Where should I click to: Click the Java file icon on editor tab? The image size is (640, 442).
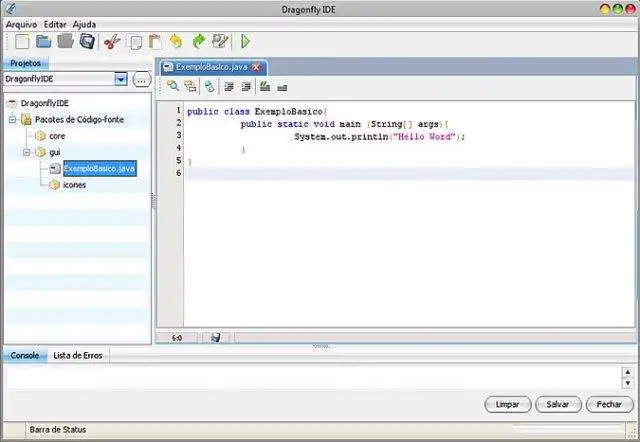click(x=168, y=67)
